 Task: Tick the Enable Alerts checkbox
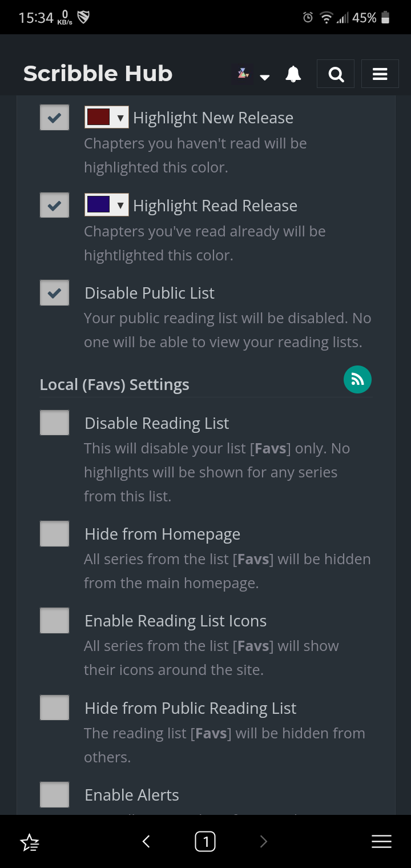54,794
